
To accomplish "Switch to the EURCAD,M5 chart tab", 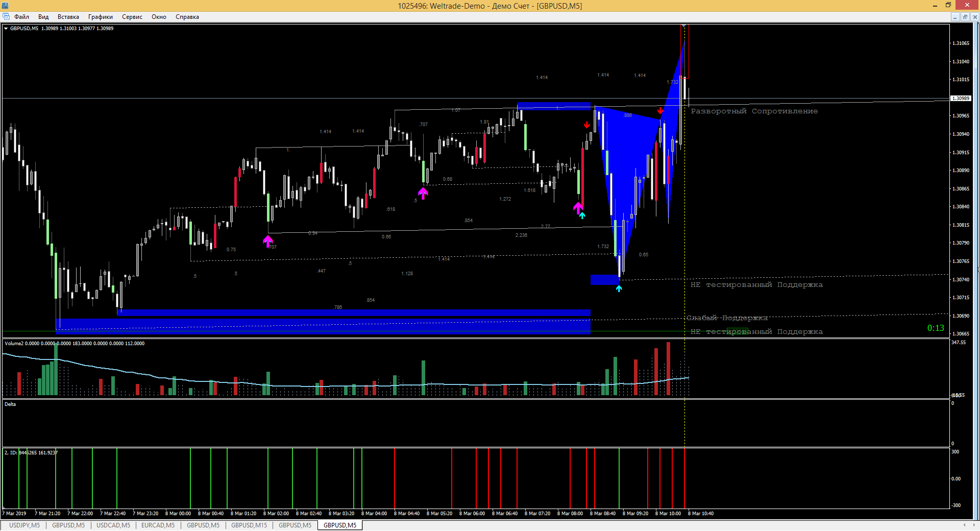I will (158, 525).
